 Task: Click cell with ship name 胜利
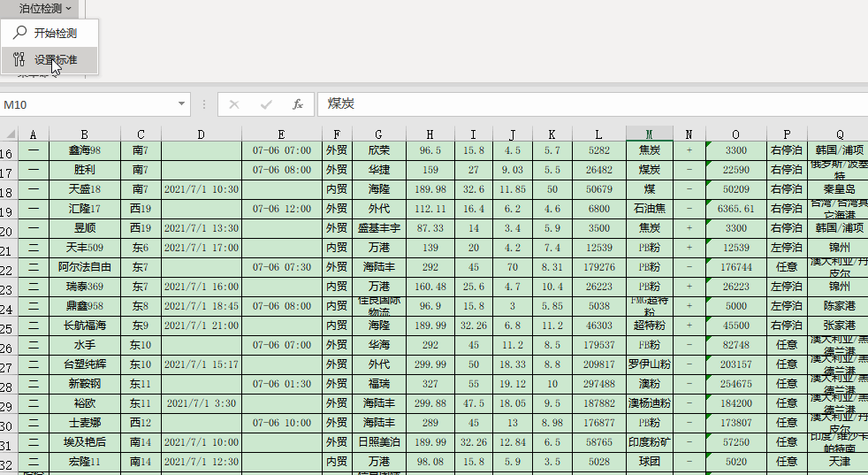[85, 170]
